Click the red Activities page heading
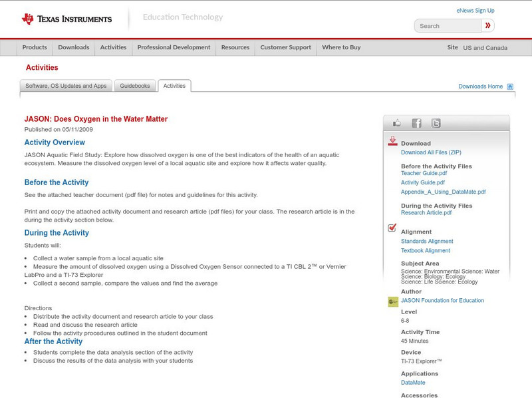This screenshot has width=532, height=398. (x=42, y=68)
